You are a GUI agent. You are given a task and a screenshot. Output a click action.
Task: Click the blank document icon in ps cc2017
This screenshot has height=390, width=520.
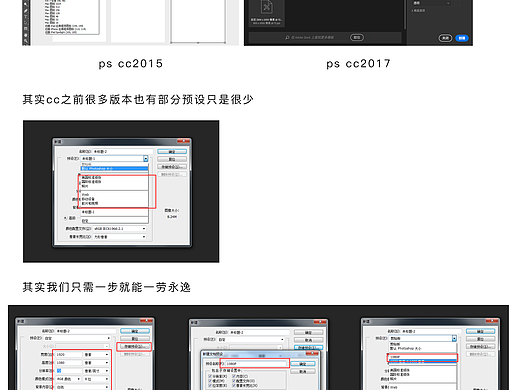tap(267, 7)
